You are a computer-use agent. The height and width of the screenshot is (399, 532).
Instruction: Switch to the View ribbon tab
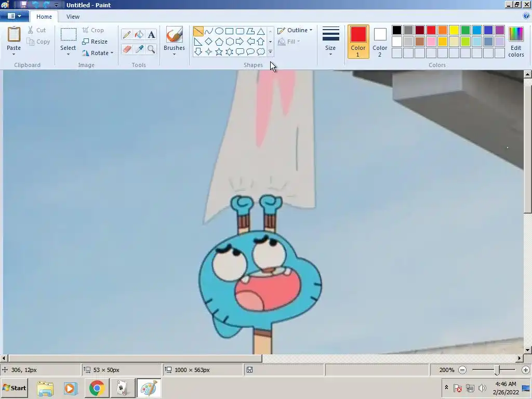point(73,17)
